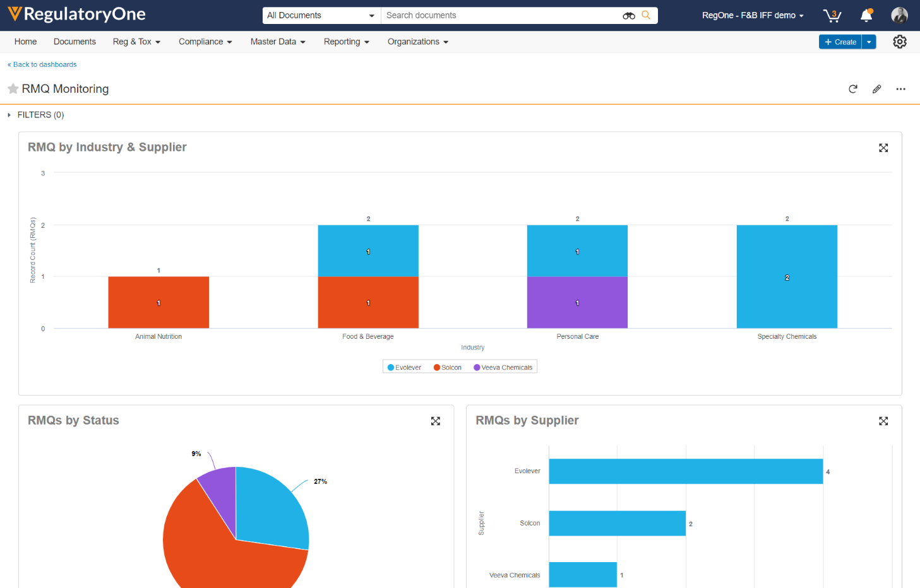Viewport: 920px width, 588px height.
Task: Click Personal Care Evolever blue segment
Action: (577, 250)
